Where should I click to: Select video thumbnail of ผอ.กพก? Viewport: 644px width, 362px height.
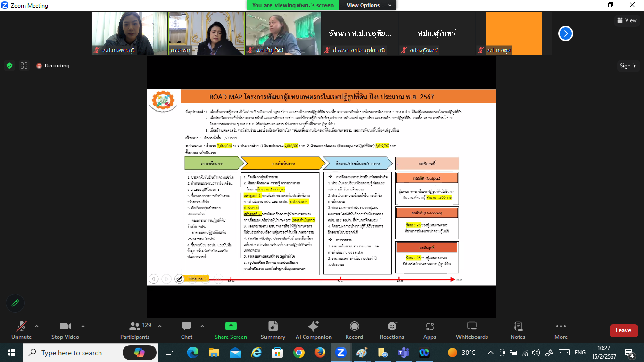pyautogui.click(x=206, y=33)
